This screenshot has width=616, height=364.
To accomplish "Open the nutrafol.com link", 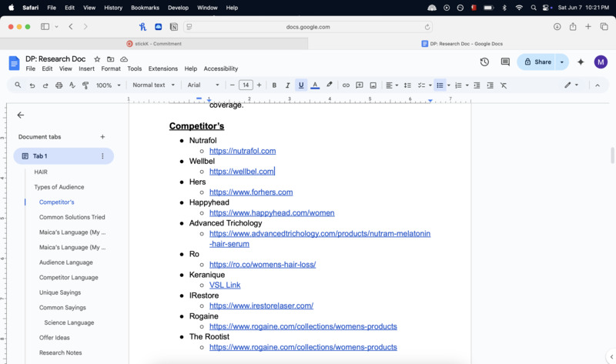I will click(x=243, y=151).
